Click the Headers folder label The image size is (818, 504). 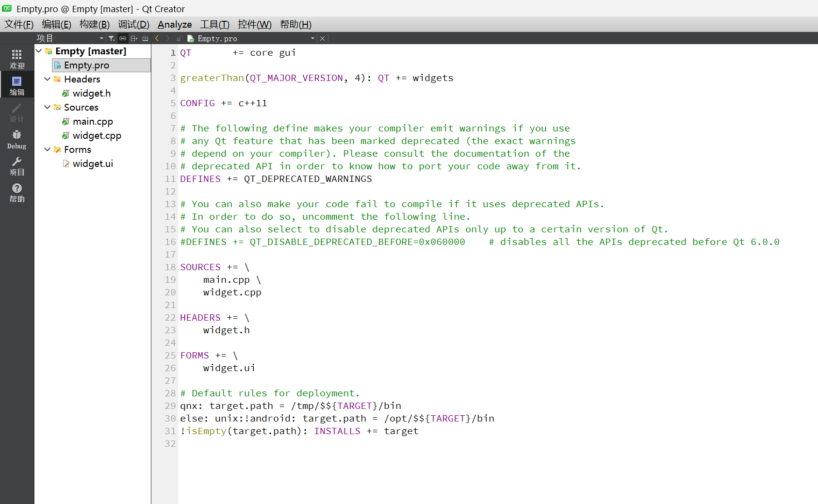tap(82, 79)
